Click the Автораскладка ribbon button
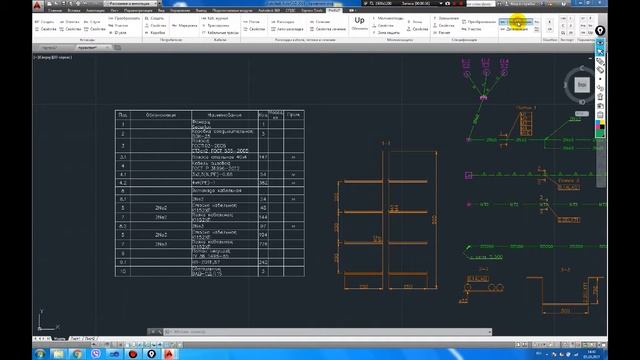 [287, 29]
